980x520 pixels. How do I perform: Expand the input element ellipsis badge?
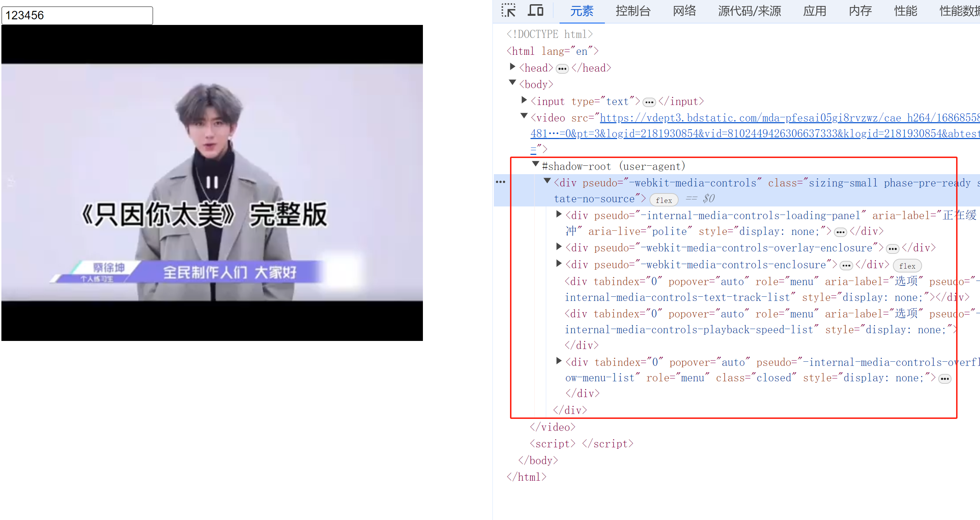649,102
